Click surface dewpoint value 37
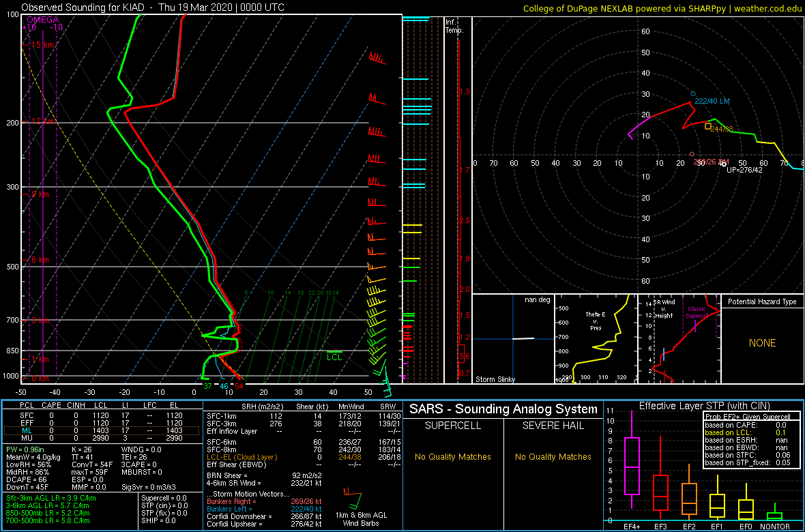 coord(207,385)
